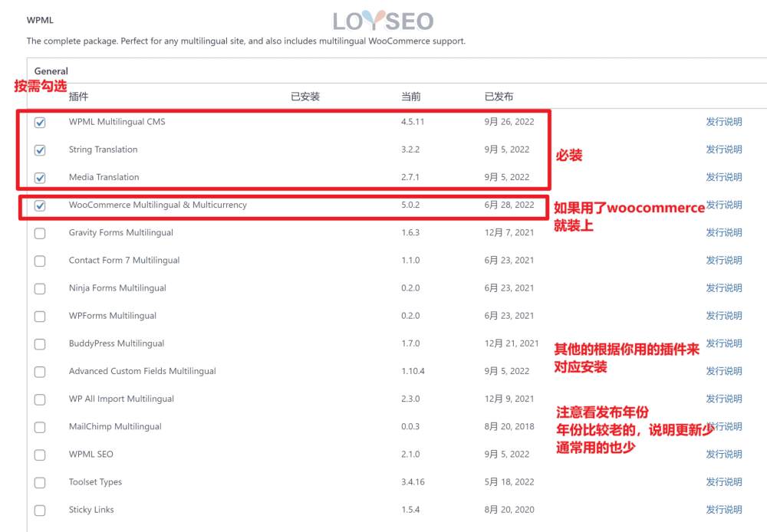
Task: Check the WP All Import Multilingual checkbox
Action: click(40, 399)
